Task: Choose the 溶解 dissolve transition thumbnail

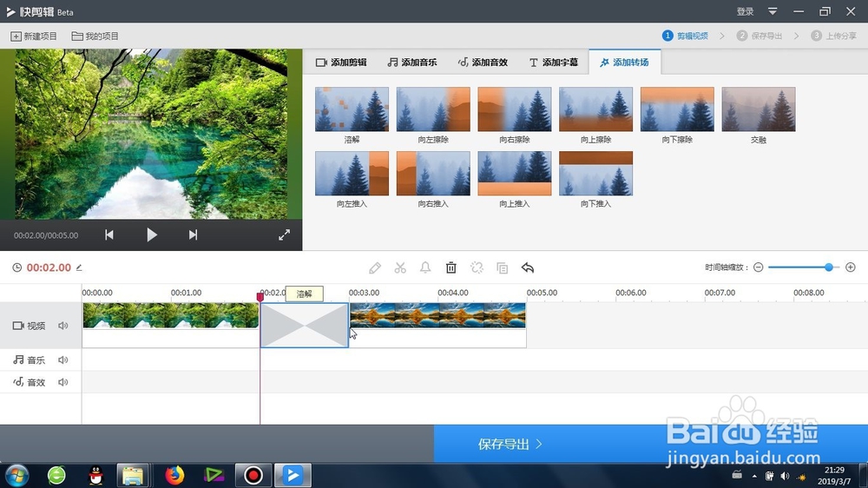Action: pyautogui.click(x=352, y=109)
